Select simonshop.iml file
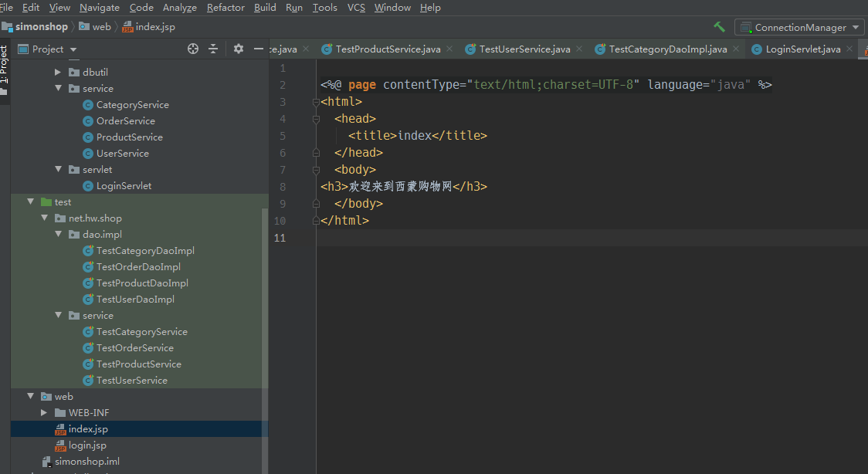 pos(87,462)
